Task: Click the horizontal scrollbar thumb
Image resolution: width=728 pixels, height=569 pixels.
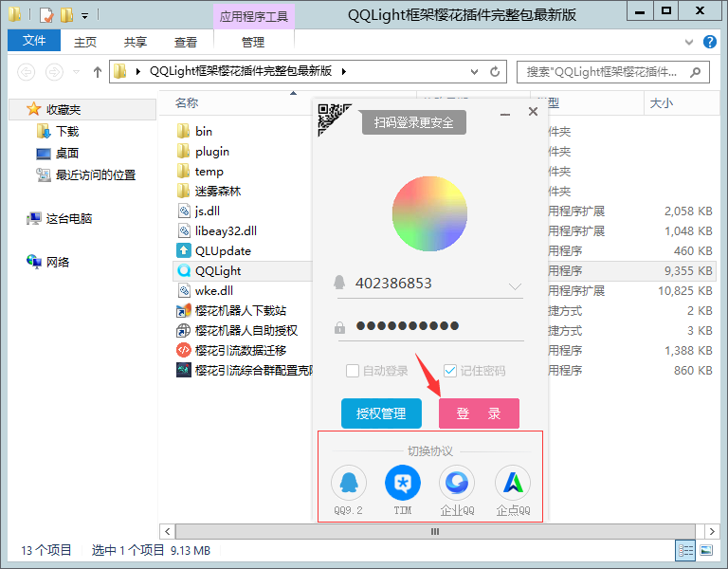Action: pos(435,531)
